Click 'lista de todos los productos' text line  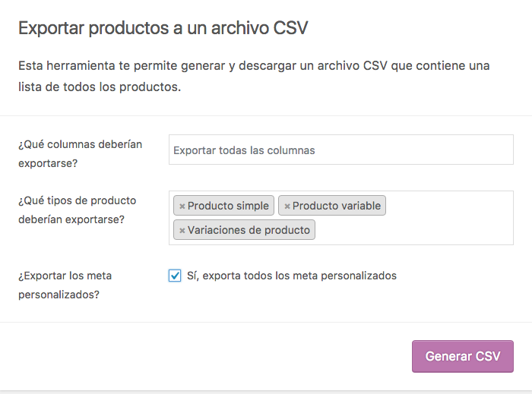100,87
